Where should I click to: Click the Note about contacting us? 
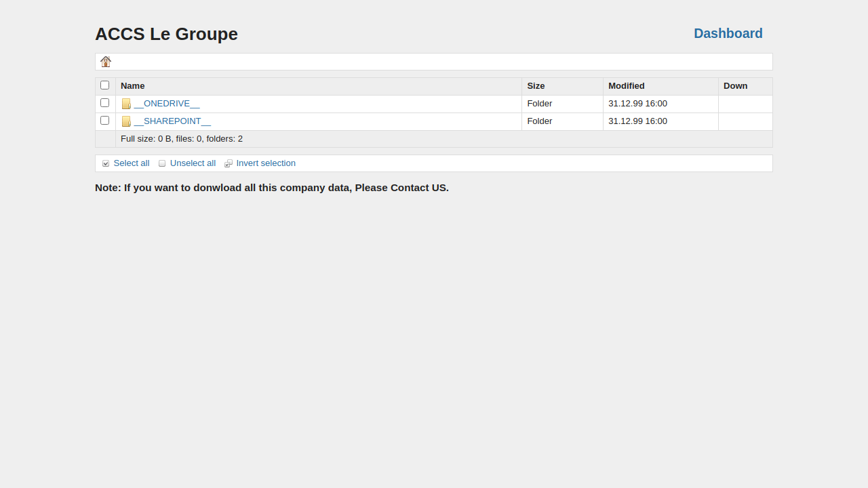[x=272, y=188]
